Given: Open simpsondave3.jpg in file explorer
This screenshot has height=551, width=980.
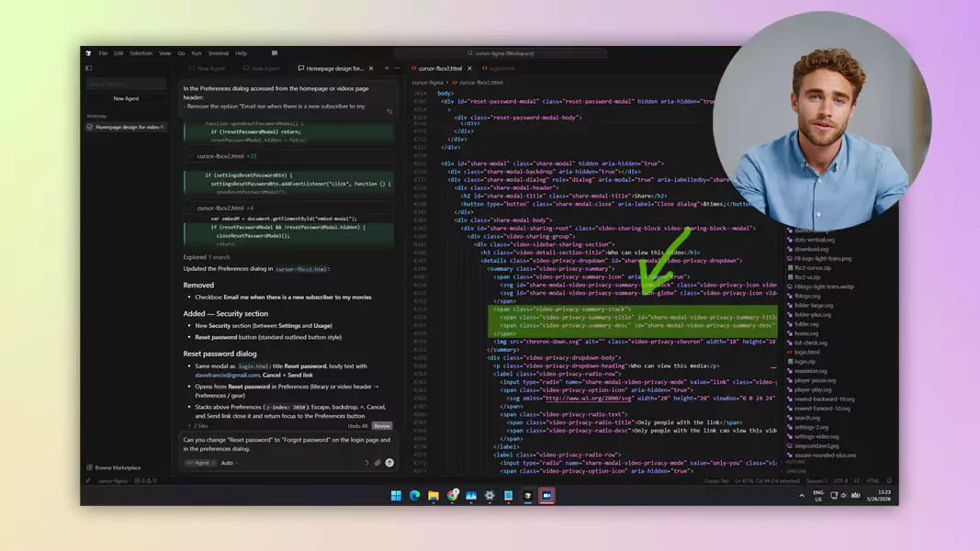Looking at the screenshot, I should click(x=817, y=446).
